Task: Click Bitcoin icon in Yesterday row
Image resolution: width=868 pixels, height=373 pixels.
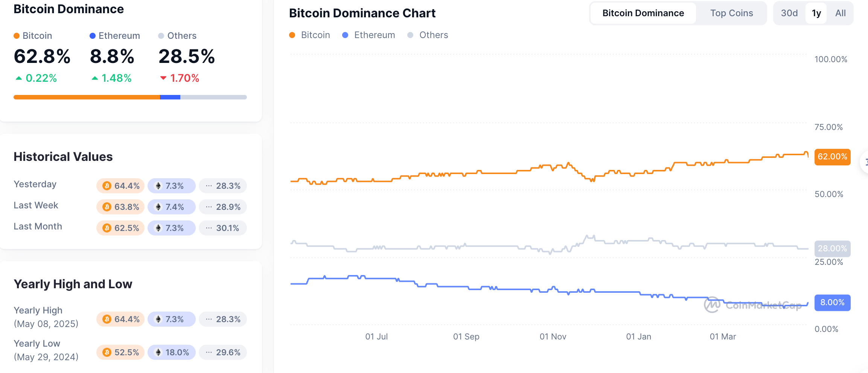Action: pyautogui.click(x=107, y=186)
